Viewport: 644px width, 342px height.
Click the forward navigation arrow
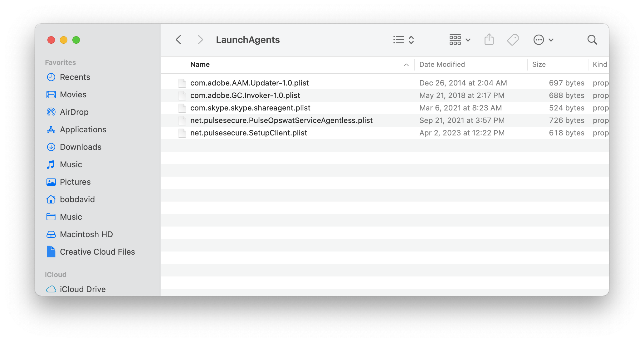coord(200,40)
